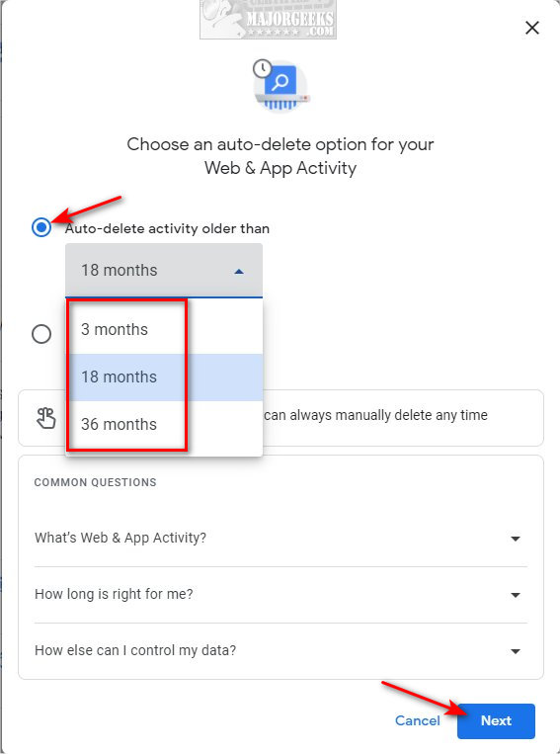Expand How long is right for me
Image resolution: width=560 pixels, height=754 pixels.
point(280,595)
